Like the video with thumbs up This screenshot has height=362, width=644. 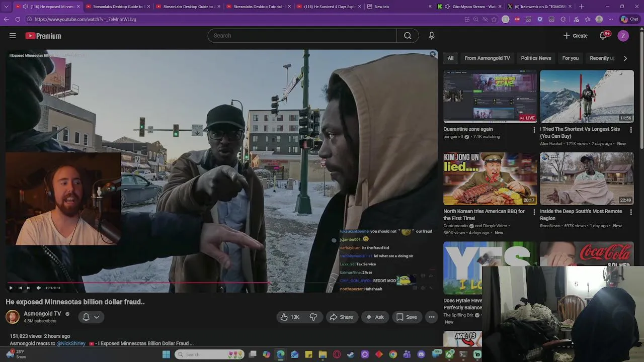point(290,317)
